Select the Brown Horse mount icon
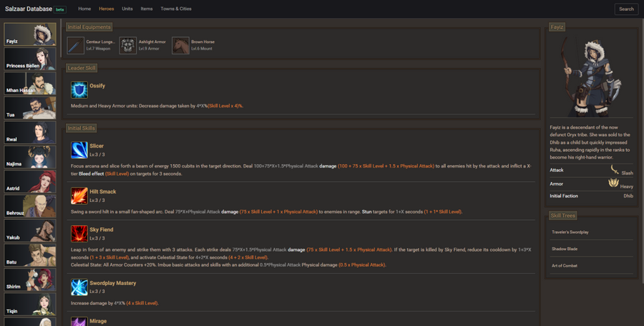This screenshot has height=326, width=644. 180,46
